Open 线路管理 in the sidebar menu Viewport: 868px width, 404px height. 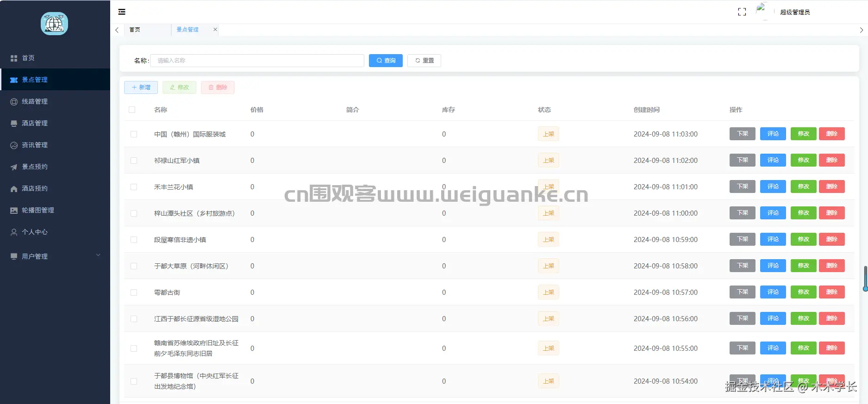55,101
